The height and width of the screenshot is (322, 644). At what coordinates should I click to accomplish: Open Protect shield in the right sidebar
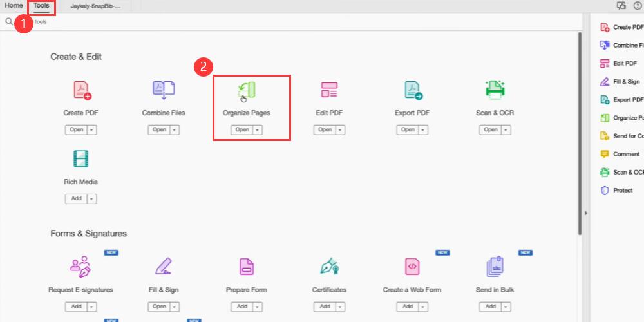tap(617, 191)
